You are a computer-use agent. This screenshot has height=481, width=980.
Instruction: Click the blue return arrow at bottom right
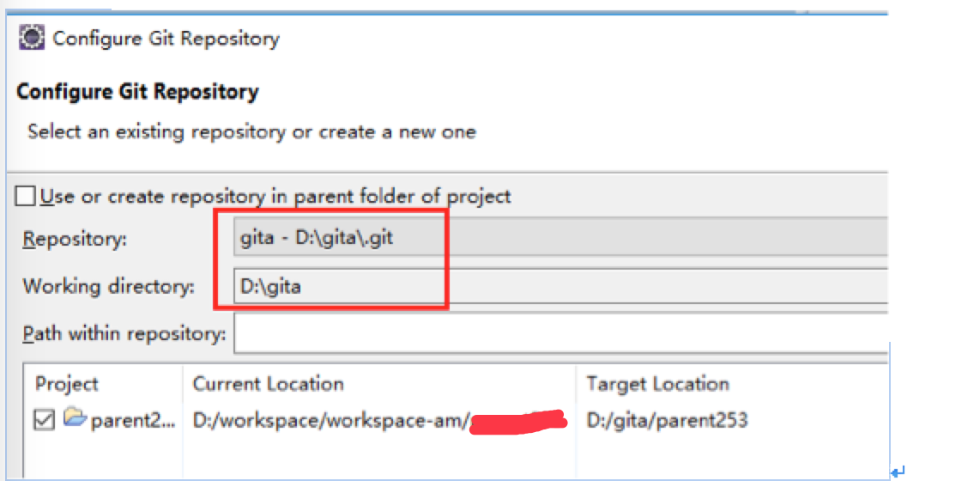(x=898, y=472)
